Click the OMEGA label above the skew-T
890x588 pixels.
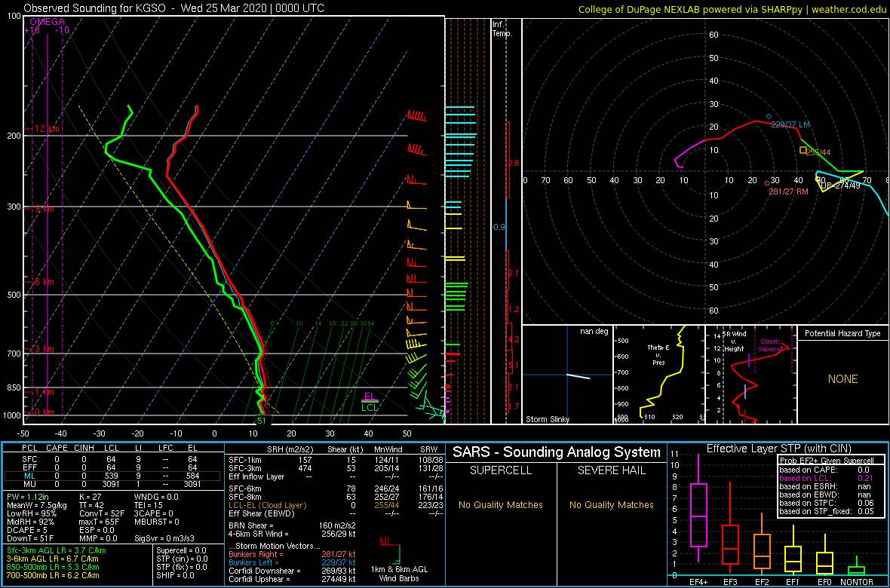coord(48,22)
